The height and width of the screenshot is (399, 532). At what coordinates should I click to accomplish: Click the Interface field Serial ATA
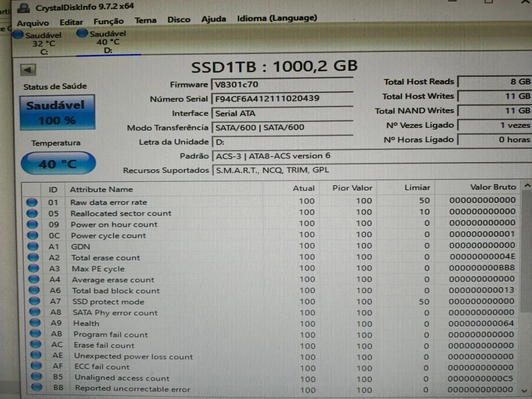(x=283, y=113)
